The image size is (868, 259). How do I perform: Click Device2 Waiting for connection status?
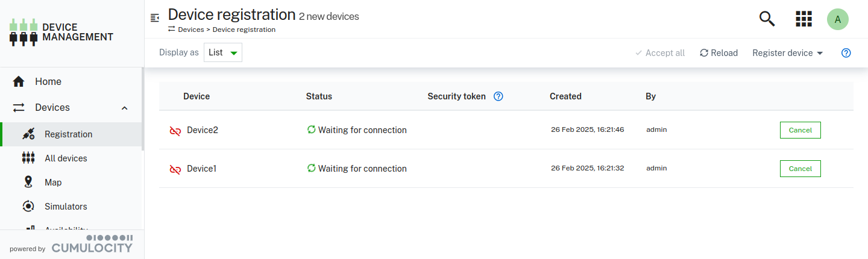coord(362,130)
